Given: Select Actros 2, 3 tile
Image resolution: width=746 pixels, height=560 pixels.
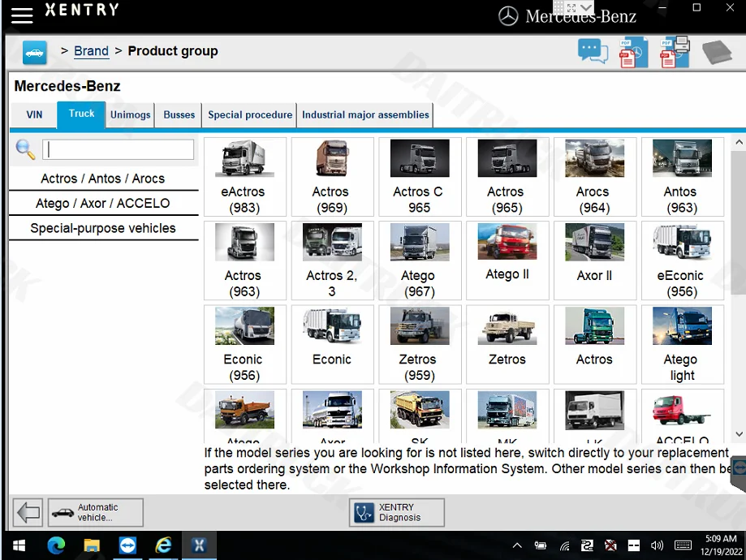Looking at the screenshot, I should (x=332, y=261).
